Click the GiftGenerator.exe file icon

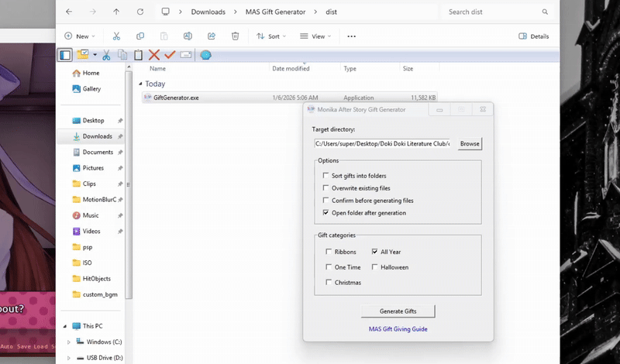pos(148,98)
